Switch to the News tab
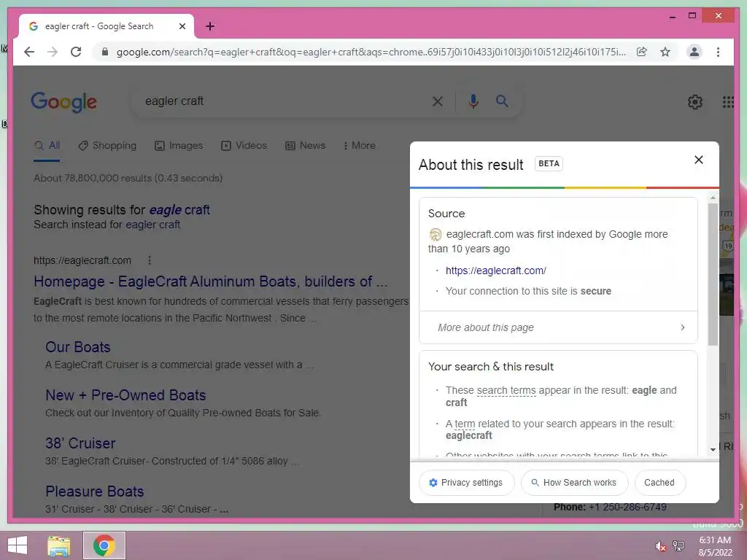 pyautogui.click(x=306, y=146)
